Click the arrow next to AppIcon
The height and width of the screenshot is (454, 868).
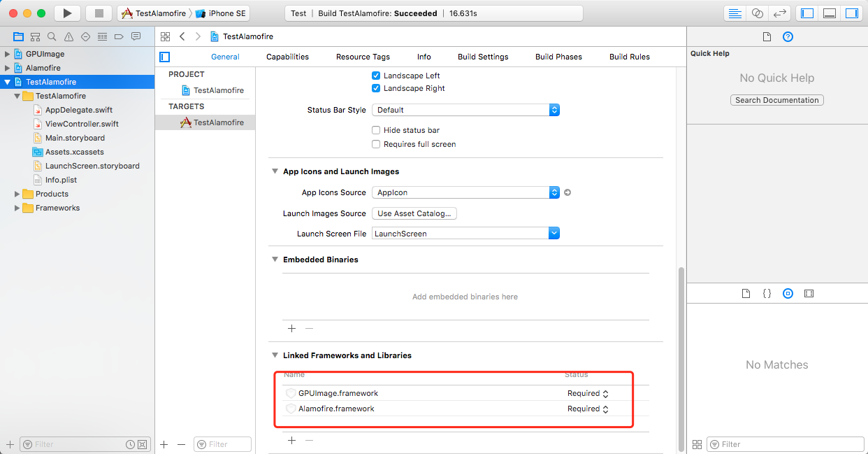[567, 192]
